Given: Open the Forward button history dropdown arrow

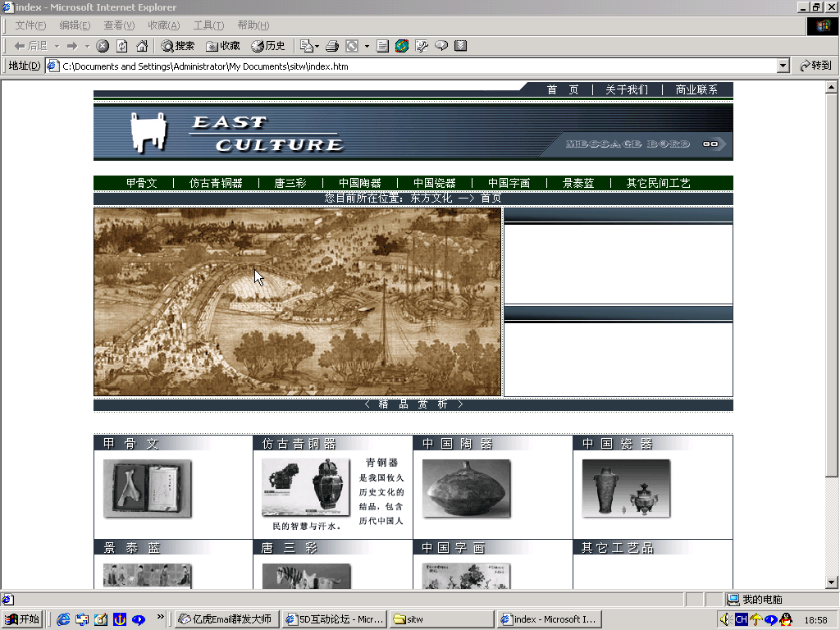Looking at the screenshot, I should point(87,46).
